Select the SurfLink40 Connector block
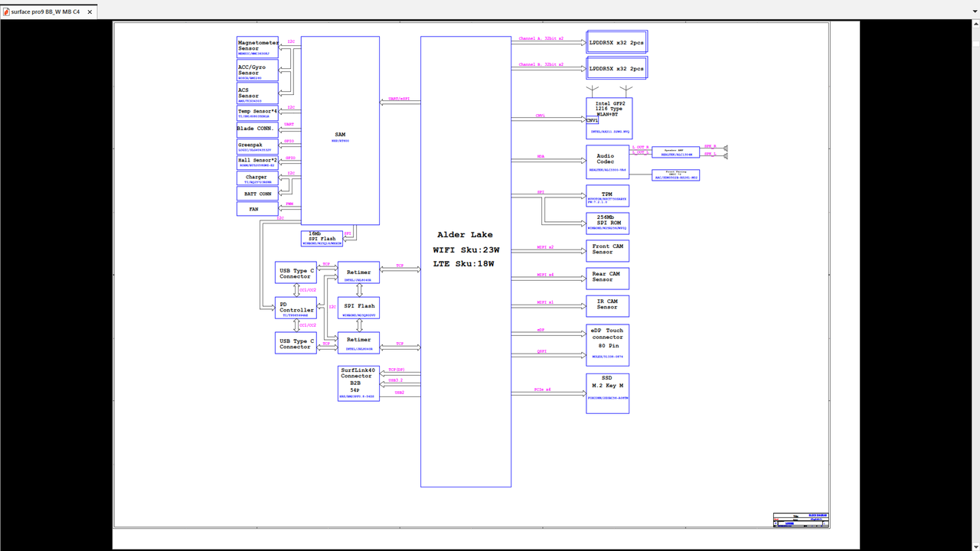Screen dimensions: 980x551 click(358, 383)
